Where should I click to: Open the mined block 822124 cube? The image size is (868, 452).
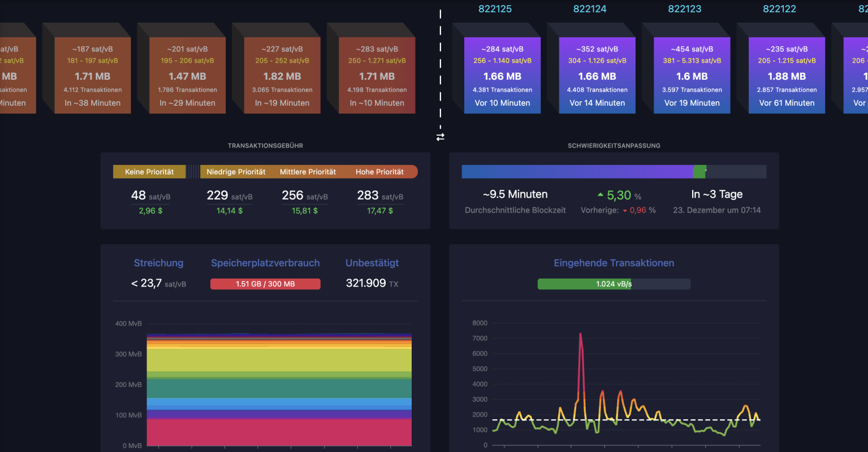[597, 75]
